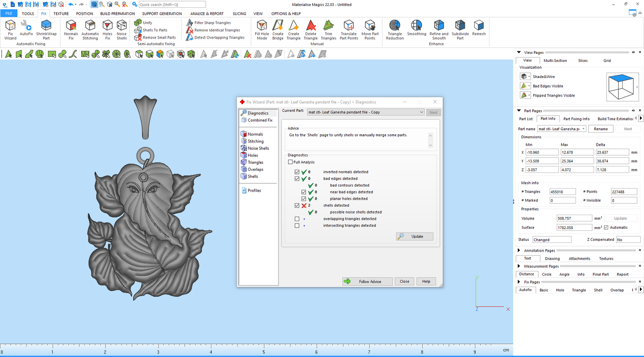The image size is (644, 357).
Task: Click the Follow Advice button
Action: click(367, 281)
